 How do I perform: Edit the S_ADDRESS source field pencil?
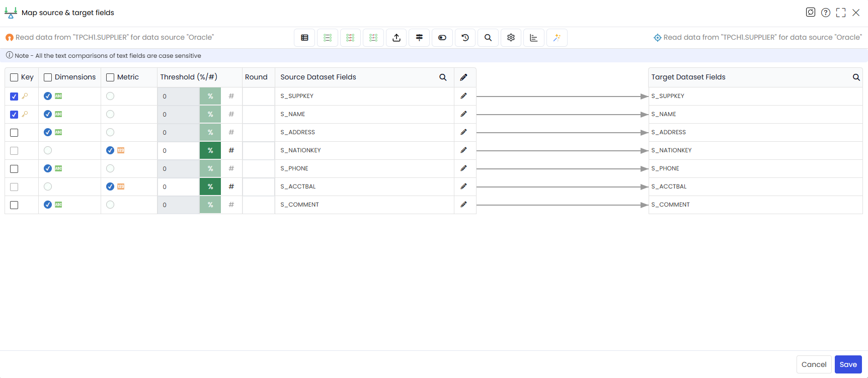tap(463, 132)
